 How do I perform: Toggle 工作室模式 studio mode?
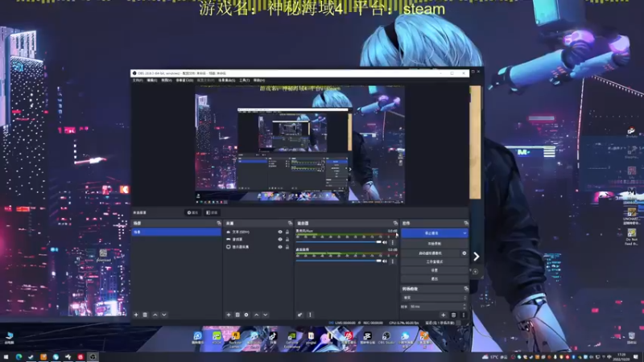point(434,261)
